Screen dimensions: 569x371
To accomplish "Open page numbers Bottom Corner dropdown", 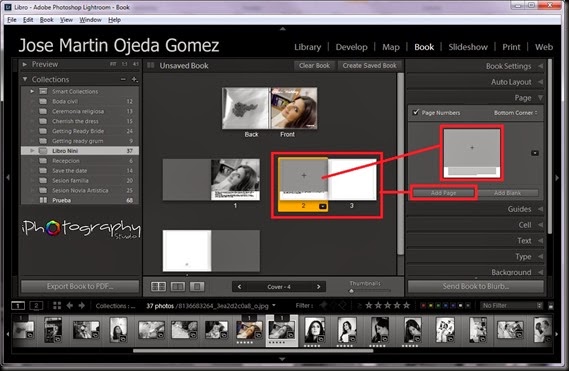I will pos(515,113).
